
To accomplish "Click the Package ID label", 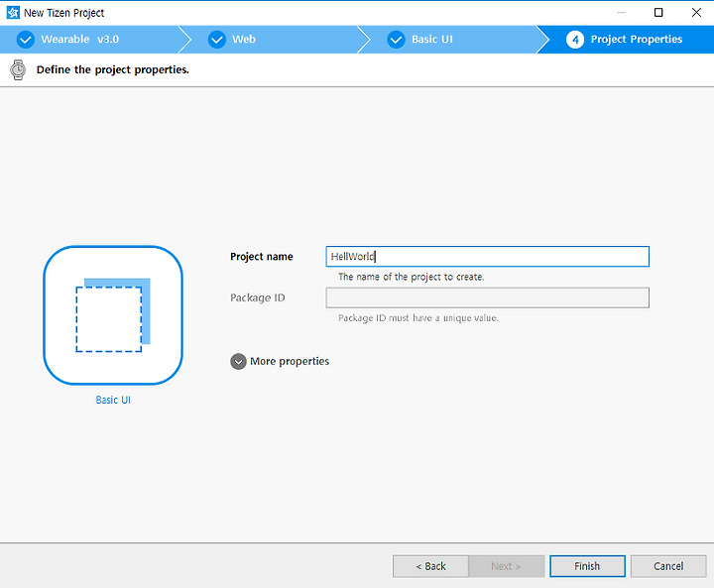I will (257, 297).
